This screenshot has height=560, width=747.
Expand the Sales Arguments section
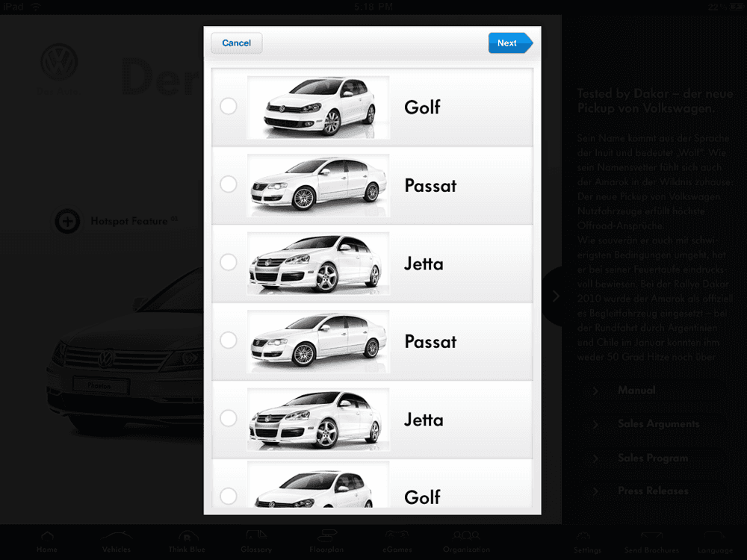[x=654, y=424]
